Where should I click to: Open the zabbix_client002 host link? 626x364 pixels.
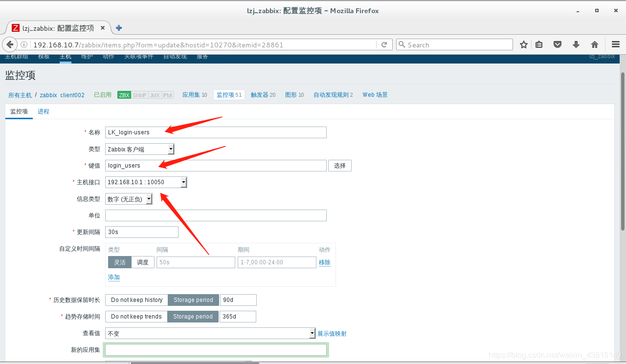tap(62, 95)
